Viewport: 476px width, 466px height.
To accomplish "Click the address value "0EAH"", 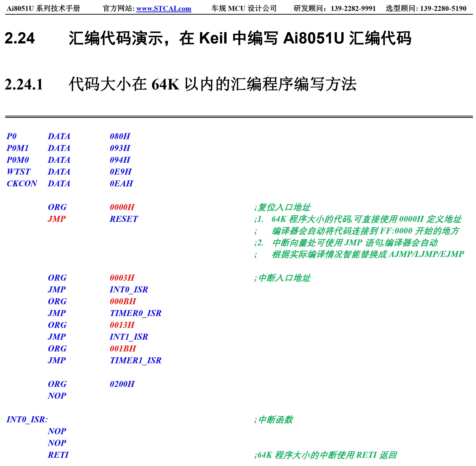I will [x=121, y=183].
